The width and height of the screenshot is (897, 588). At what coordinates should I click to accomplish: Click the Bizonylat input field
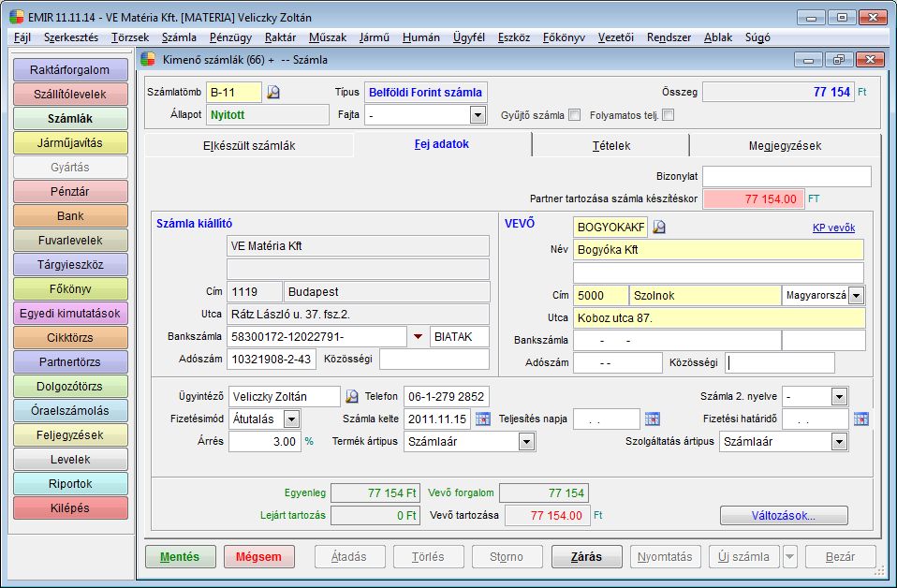tap(787, 176)
